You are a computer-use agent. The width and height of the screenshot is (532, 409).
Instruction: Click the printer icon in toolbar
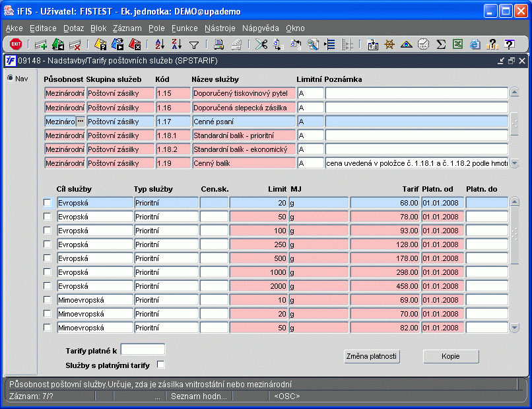tap(218, 45)
